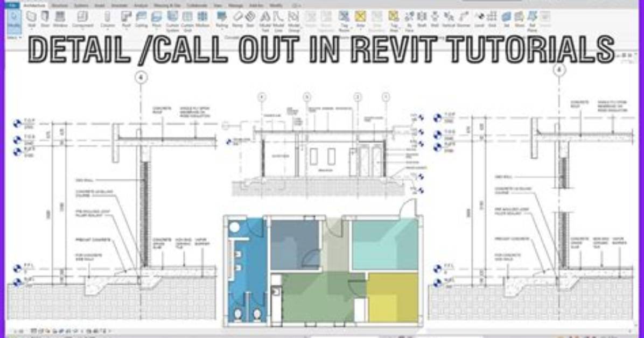Choose the Model Line tool

278,20
